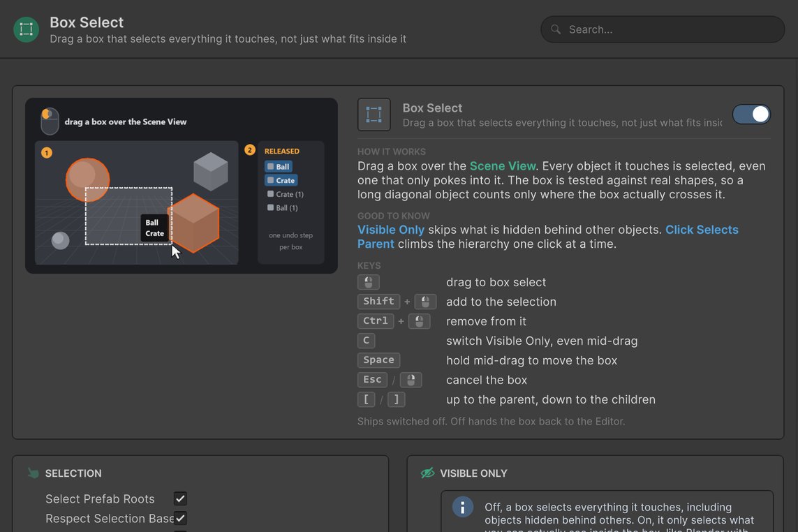Click the 'VISIBLE ONLY' section heading
Viewport: 798px width, 532px height.
pos(473,473)
